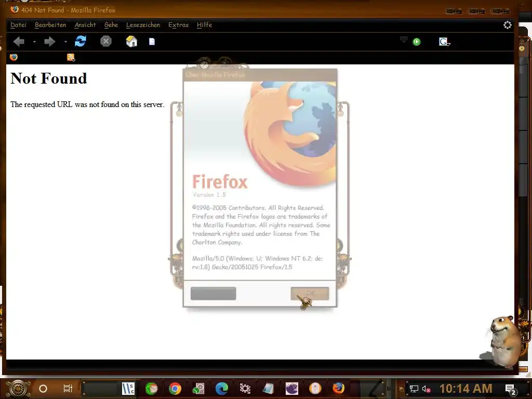This screenshot has height=399, width=532.
Task: Click the 'Version 1.5' text
Action: [x=209, y=195]
